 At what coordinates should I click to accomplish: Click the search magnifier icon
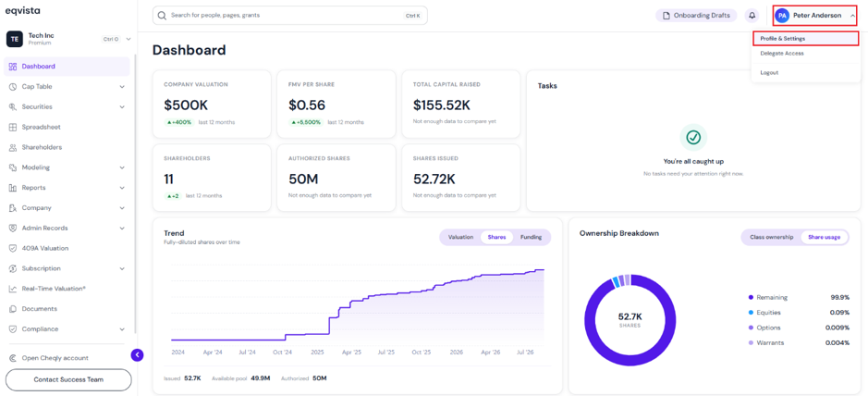162,16
